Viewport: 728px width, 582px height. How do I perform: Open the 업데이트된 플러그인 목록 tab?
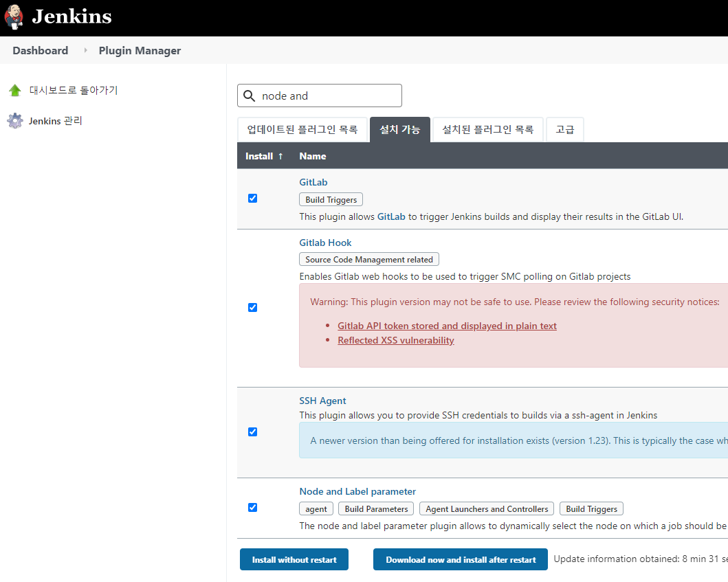point(302,129)
